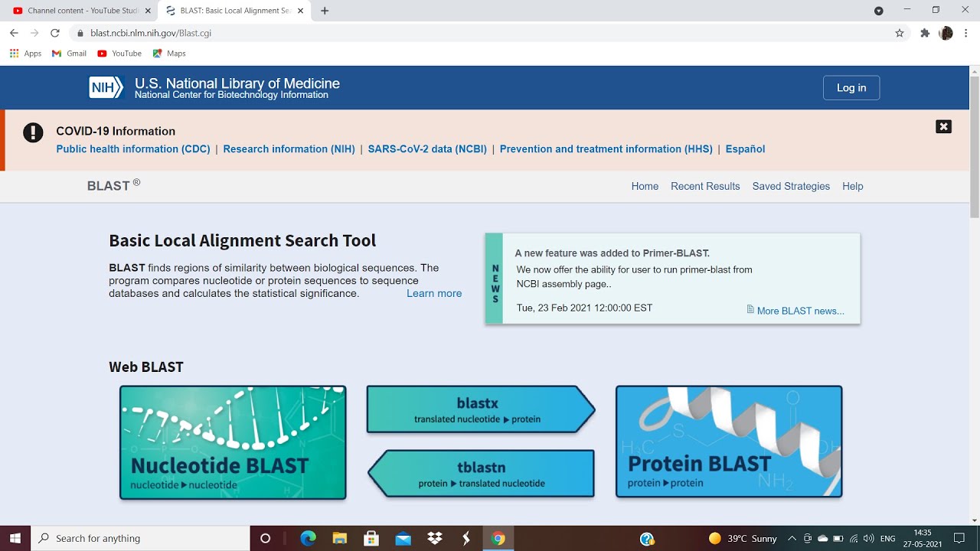
Task: Click the NIH logo
Action: [106, 87]
